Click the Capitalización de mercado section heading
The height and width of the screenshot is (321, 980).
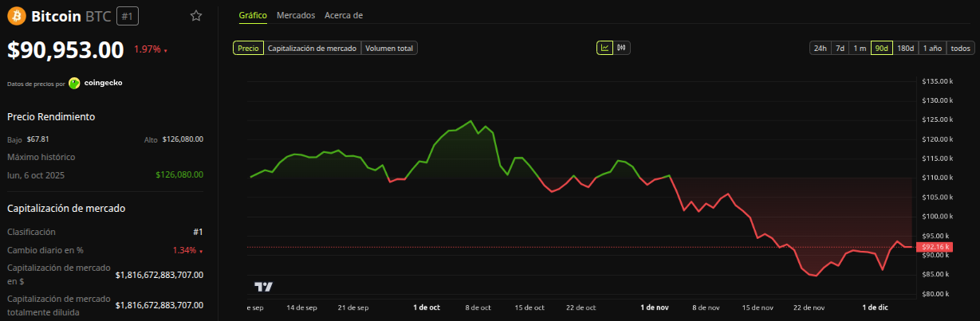point(66,209)
